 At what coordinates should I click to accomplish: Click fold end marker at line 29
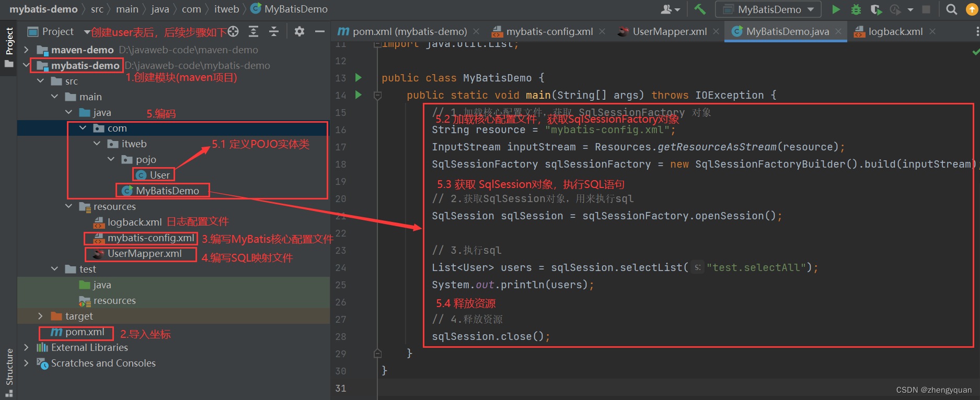377,354
